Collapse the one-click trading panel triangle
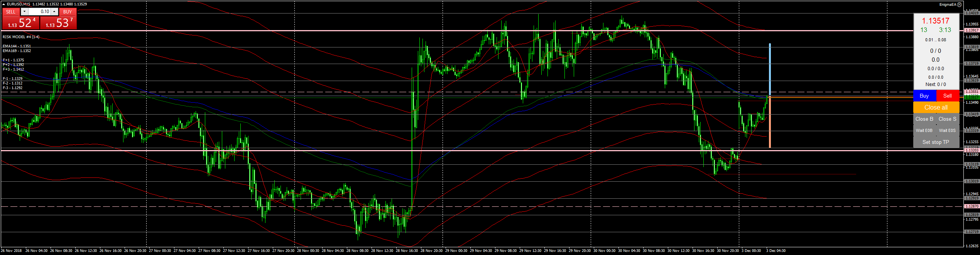Screen dimensions: 980x255 (x=3, y=4)
